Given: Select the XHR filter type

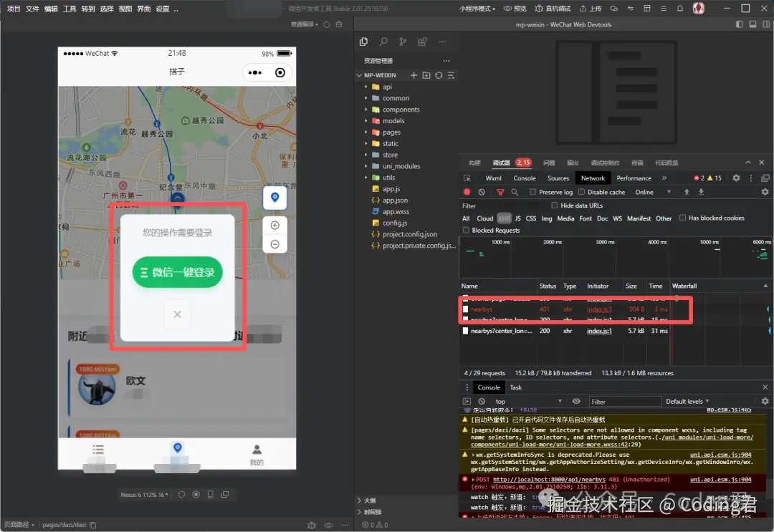Looking at the screenshot, I should (x=504, y=218).
